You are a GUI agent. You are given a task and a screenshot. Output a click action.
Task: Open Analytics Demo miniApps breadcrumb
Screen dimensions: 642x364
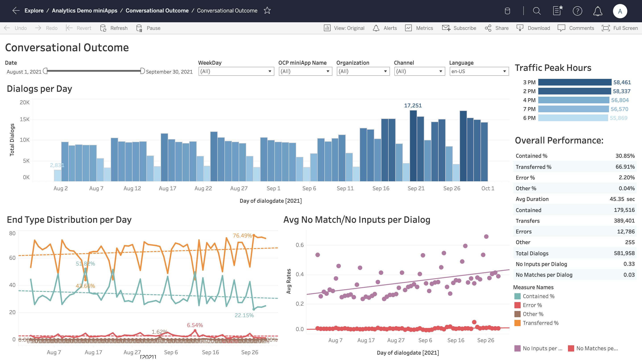[84, 10]
